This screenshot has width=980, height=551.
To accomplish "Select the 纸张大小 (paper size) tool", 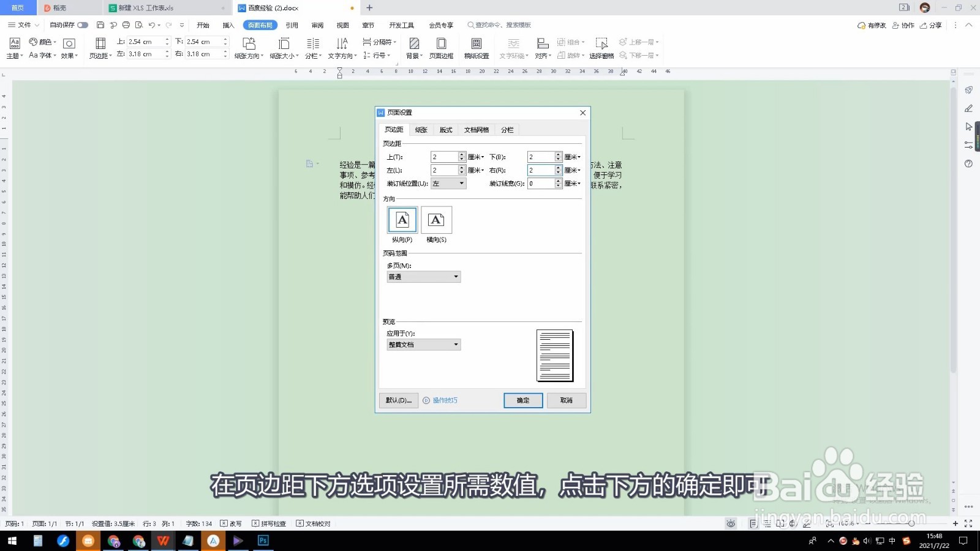I will [x=284, y=48].
